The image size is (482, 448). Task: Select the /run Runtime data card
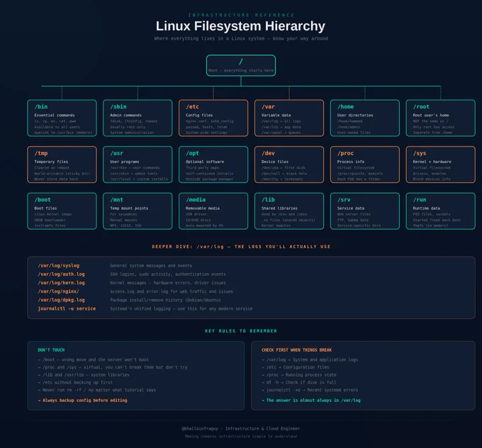440,211
